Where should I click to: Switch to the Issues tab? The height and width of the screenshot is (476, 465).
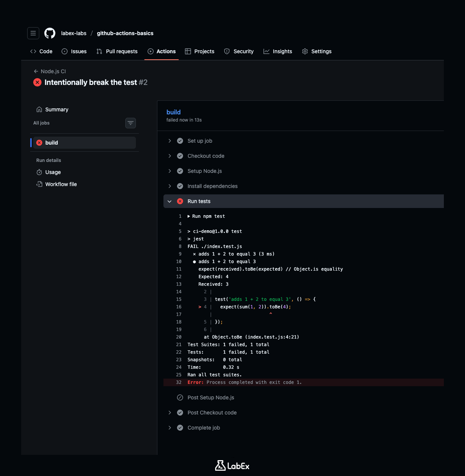tap(74, 51)
